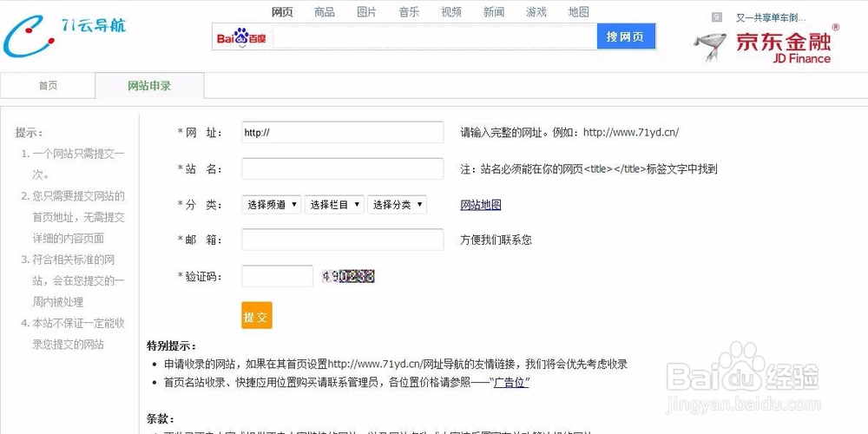Click the 提示 sidebar heading
The height and width of the screenshot is (434, 868).
(29, 133)
